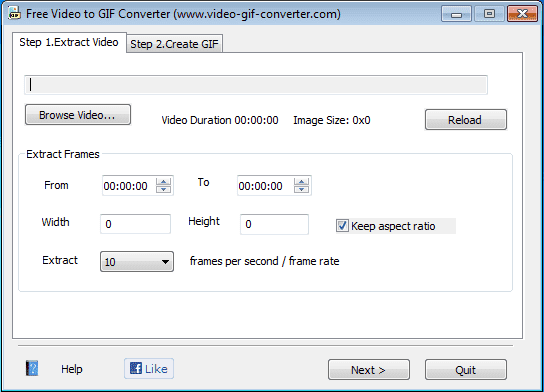
Task: Click the Reload button
Action: pyautogui.click(x=466, y=120)
